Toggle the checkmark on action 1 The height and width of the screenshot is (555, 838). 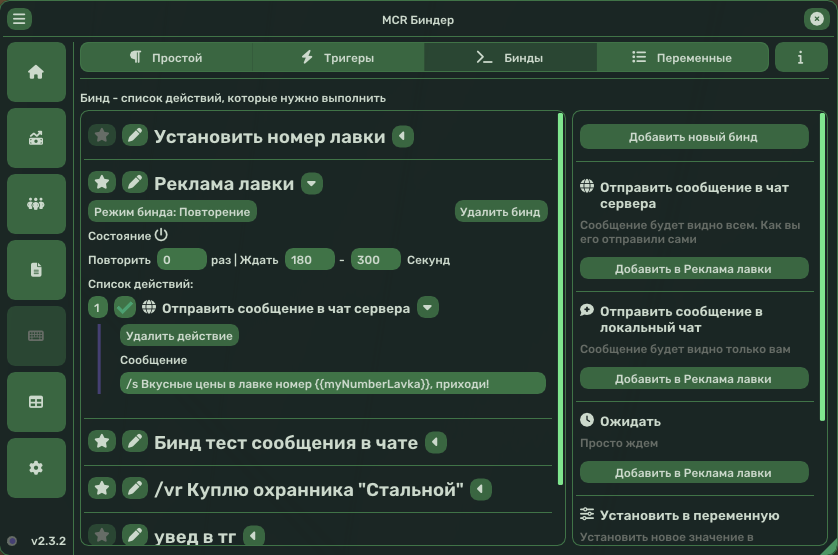125,308
